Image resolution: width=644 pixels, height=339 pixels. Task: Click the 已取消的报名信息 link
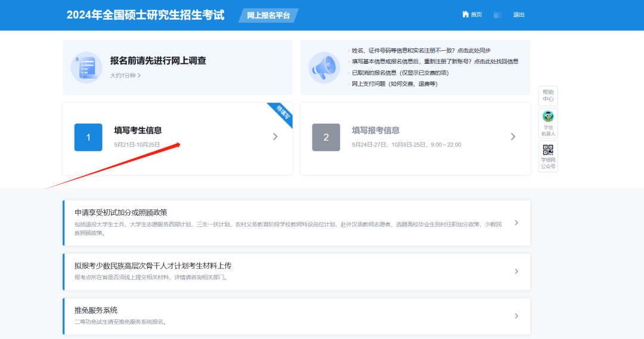400,73
